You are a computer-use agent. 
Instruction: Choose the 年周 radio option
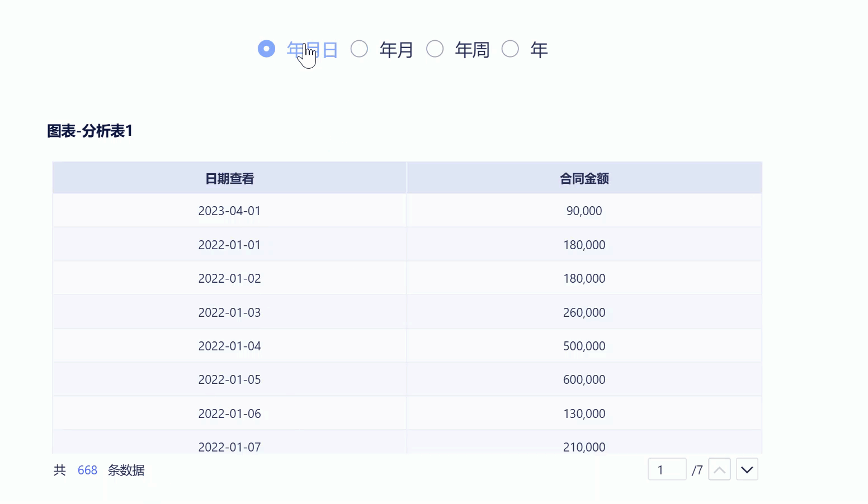(x=435, y=49)
